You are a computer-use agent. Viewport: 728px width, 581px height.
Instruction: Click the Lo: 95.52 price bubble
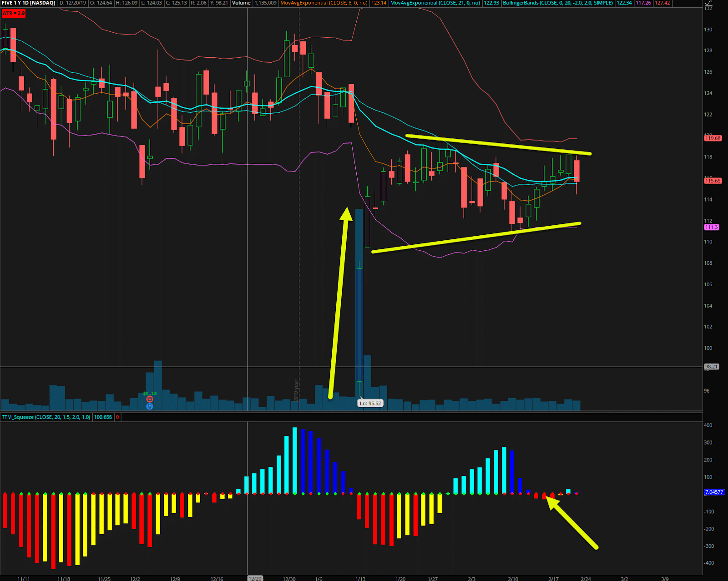click(370, 403)
